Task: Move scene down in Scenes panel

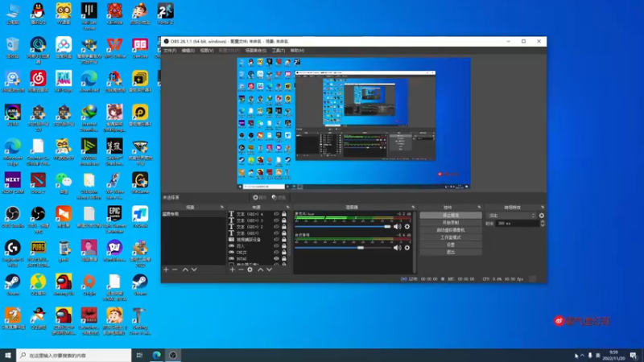Action: click(194, 269)
